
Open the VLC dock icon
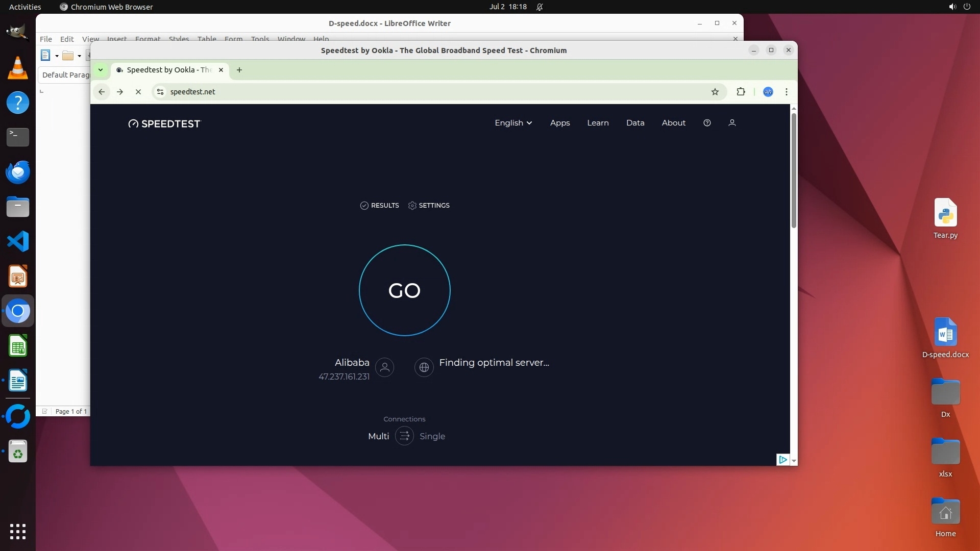(x=18, y=68)
